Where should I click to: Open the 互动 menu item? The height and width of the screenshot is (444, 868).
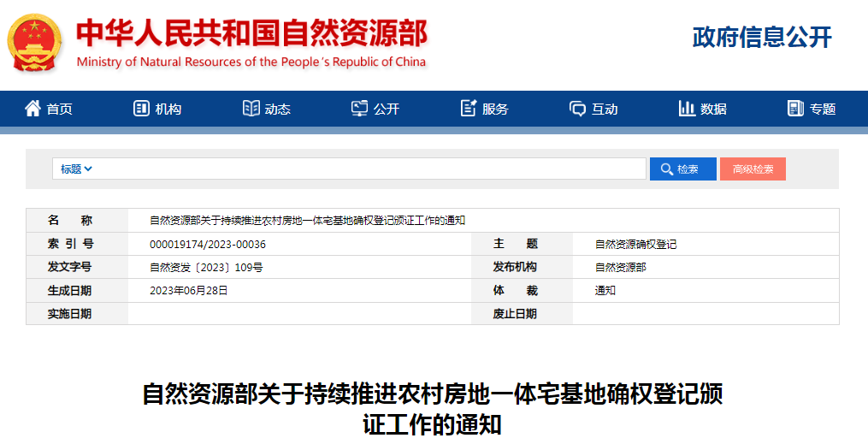(593, 109)
